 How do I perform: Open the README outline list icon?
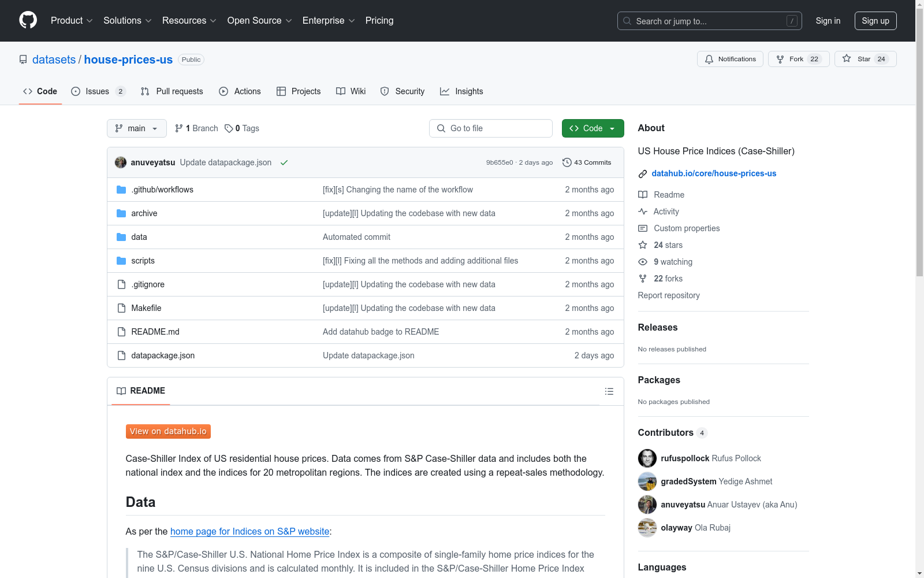(x=609, y=391)
